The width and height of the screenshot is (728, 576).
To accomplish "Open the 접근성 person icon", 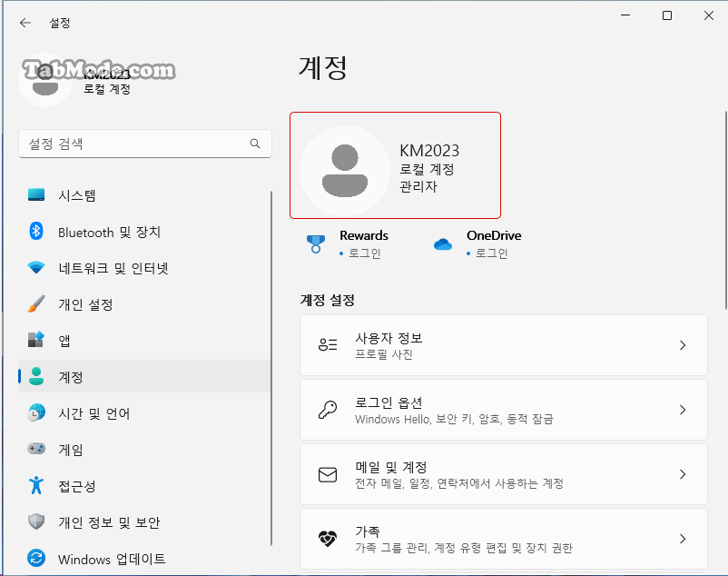I will pyautogui.click(x=36, y=485).
